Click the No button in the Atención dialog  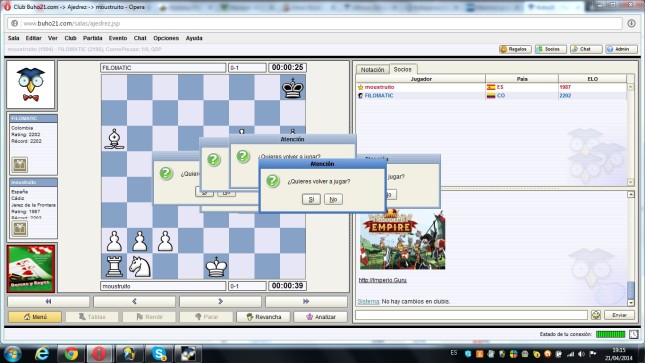[x=333, y=199]
